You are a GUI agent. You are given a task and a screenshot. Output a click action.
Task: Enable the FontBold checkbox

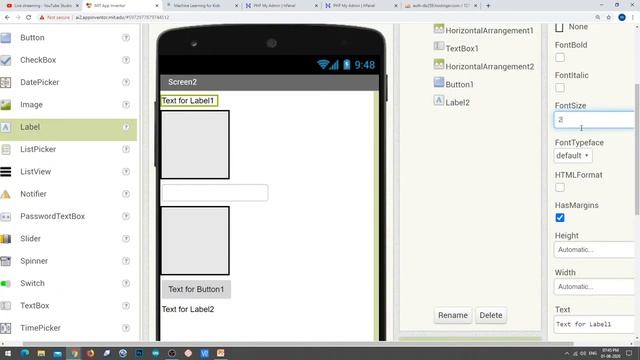coord(560,58)
